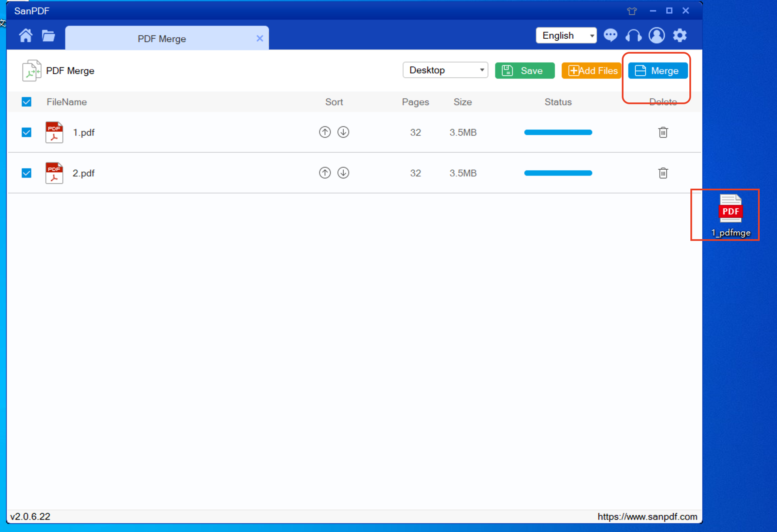Click delete trash icon for 2.pdf
Screen dimensions: 777x532
click(x=663, y=173)
